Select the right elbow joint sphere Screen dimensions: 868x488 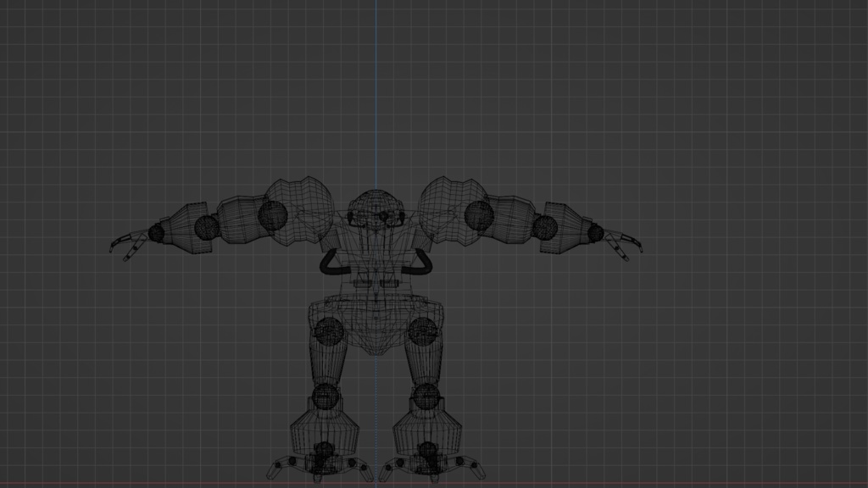[x=204, y=229]
